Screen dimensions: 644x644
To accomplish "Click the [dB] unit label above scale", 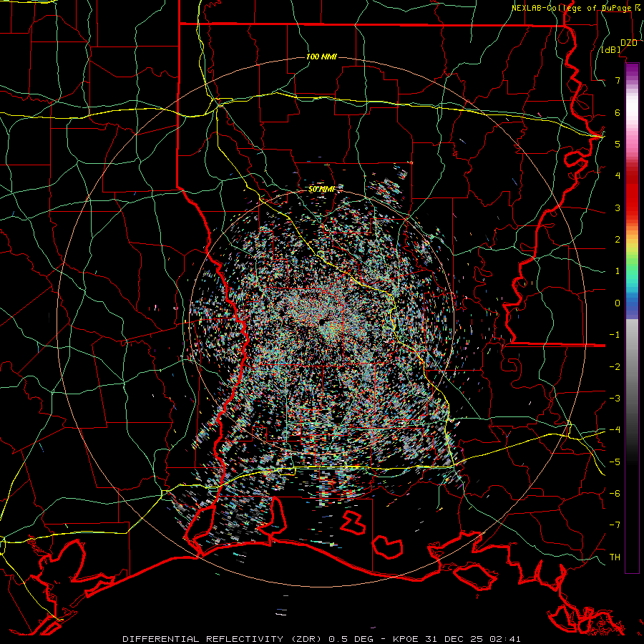I will tap(611, 50).
